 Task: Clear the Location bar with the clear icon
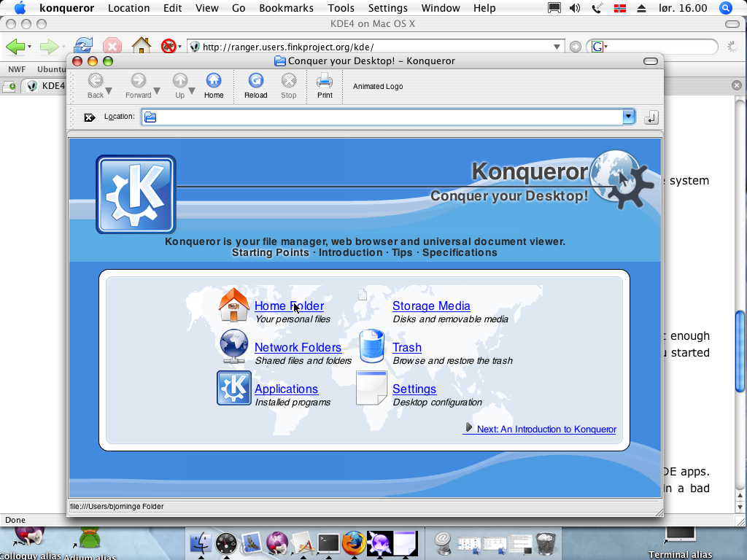pos(90,117)
